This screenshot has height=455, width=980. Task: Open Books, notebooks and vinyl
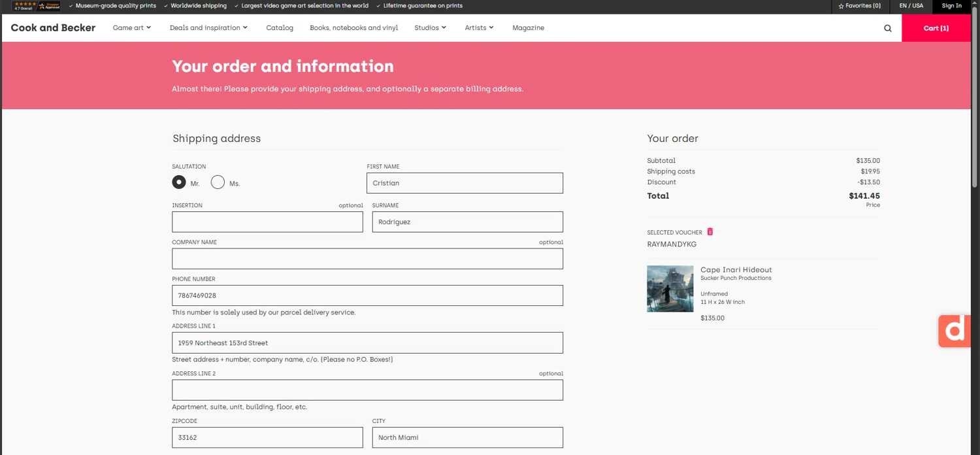[353, 28]
